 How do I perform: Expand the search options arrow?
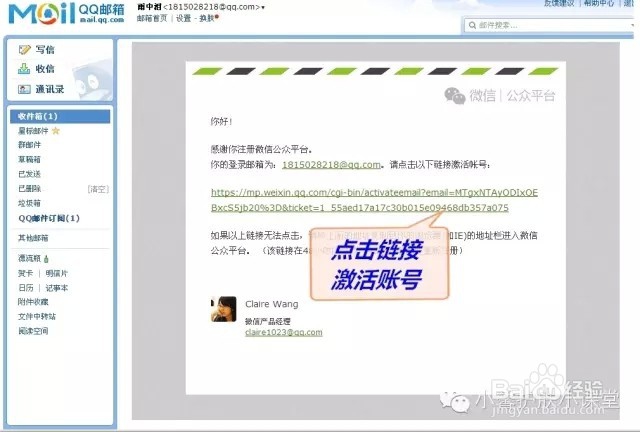[632, 25]
